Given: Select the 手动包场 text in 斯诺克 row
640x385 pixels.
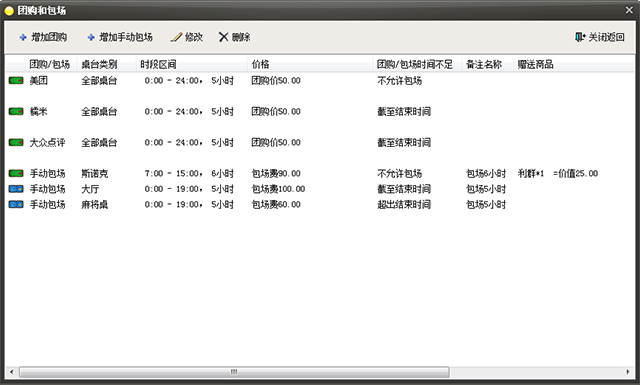Looking at the screenshot, I should [x=48, y=174].
